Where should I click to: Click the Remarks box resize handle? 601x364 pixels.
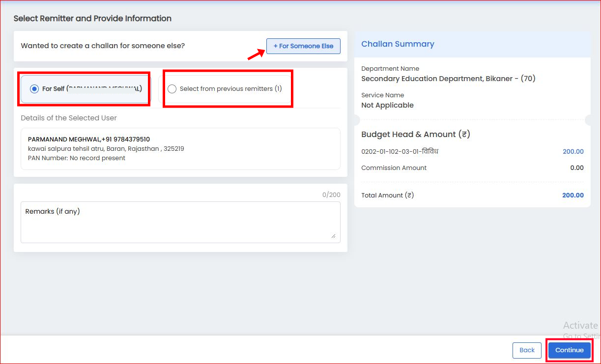[333, 236]
